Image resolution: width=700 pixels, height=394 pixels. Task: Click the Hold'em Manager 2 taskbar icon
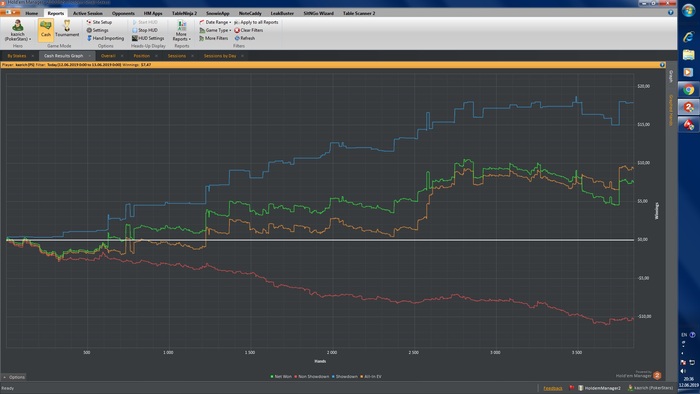[688, 107]
